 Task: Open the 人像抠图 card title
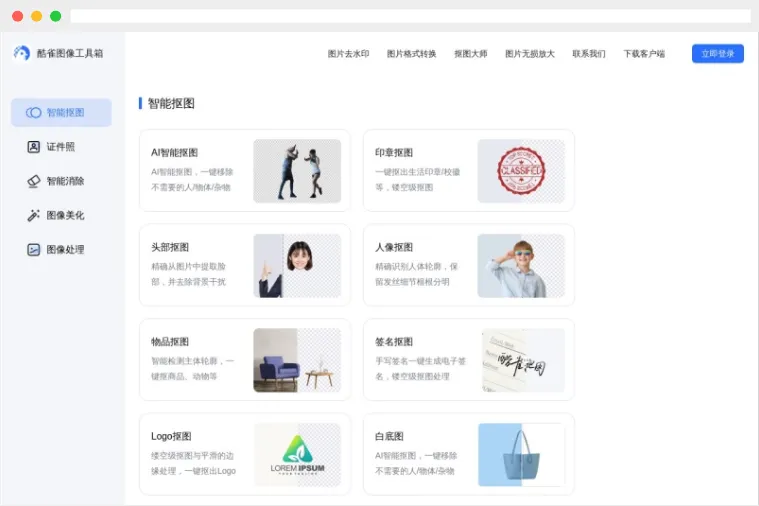[394, 247]
